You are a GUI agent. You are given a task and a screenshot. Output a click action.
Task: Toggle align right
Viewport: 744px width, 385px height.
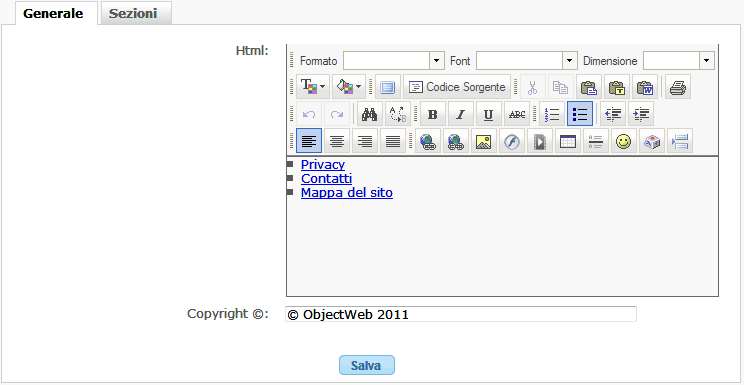pos(365,141)
